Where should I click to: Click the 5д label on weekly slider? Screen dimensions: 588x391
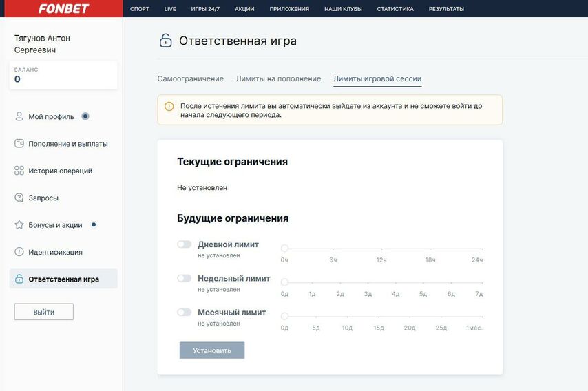[x=423, y=294]
